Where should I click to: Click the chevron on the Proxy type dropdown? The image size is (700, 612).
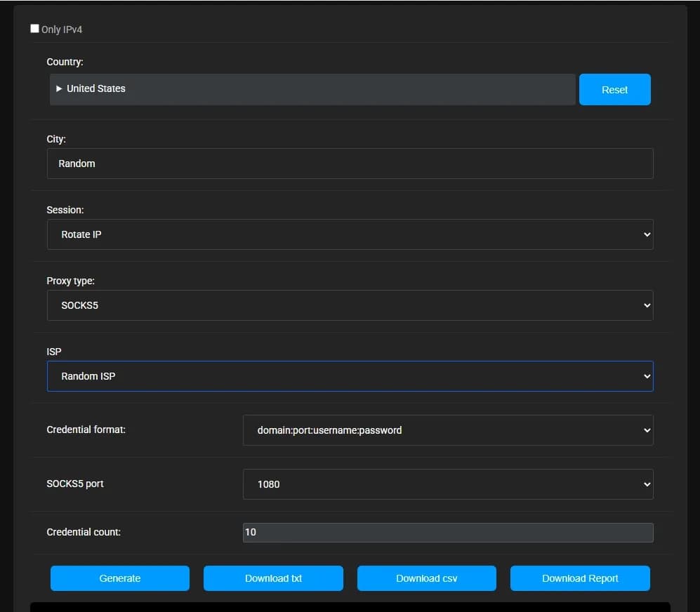click(x=647, y=305)
